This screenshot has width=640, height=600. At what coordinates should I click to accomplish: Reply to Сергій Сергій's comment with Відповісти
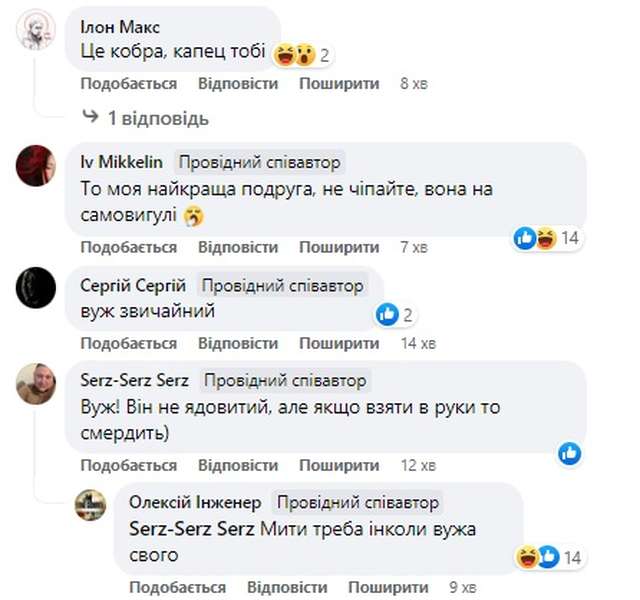(238, 343)
